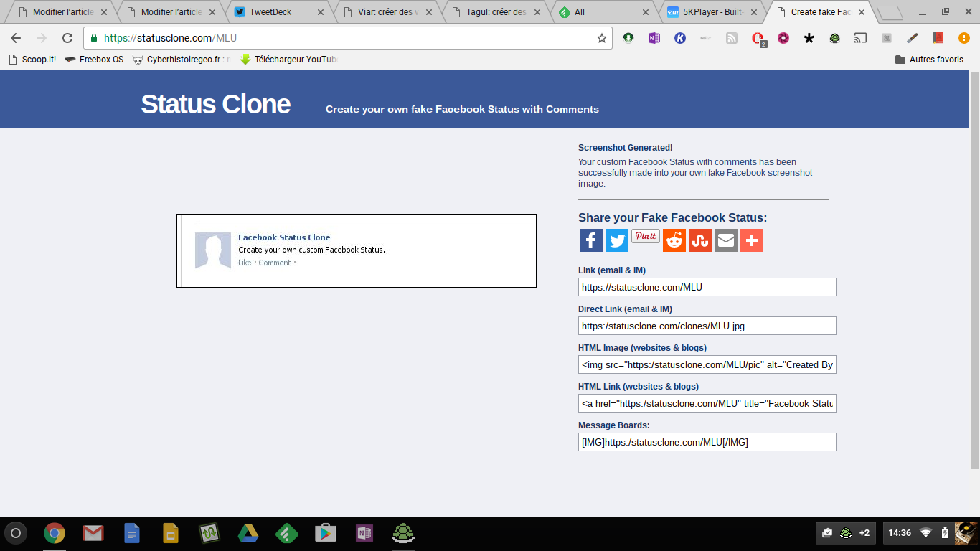This screenshot has width=980, height=551.
Task: Select the HTML Link code field
Action: 707,403
